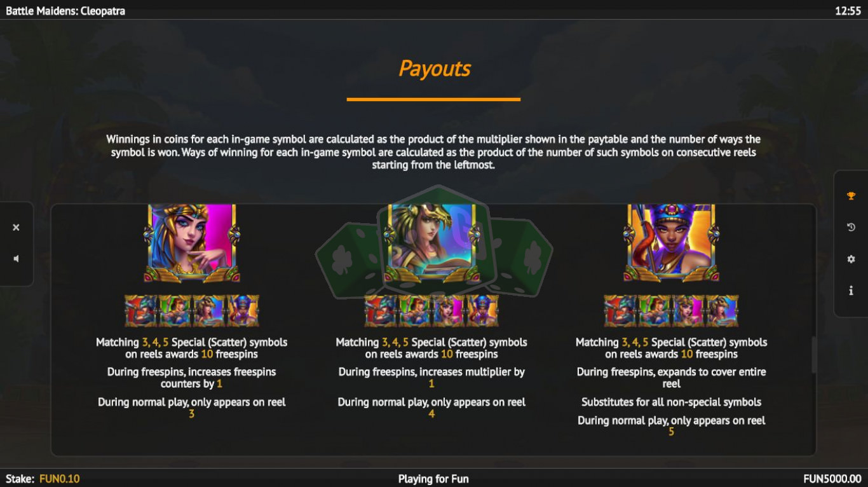Open game history clock icon
This screenshot has width=868, height=487.
[x=851, y=228]
